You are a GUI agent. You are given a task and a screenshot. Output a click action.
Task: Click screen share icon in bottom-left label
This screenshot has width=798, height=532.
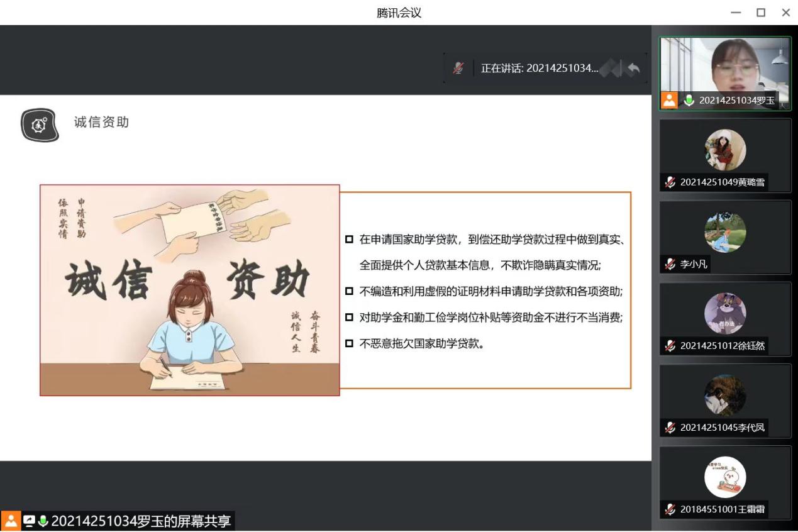pos(29,521)
